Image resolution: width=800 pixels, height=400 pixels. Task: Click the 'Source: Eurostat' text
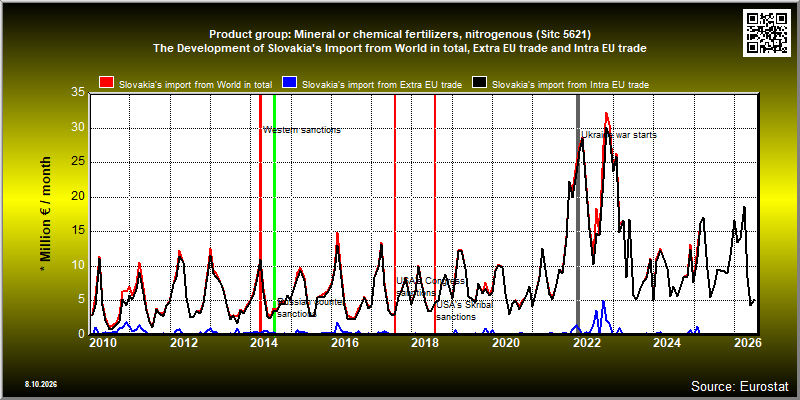coord(740,386)
